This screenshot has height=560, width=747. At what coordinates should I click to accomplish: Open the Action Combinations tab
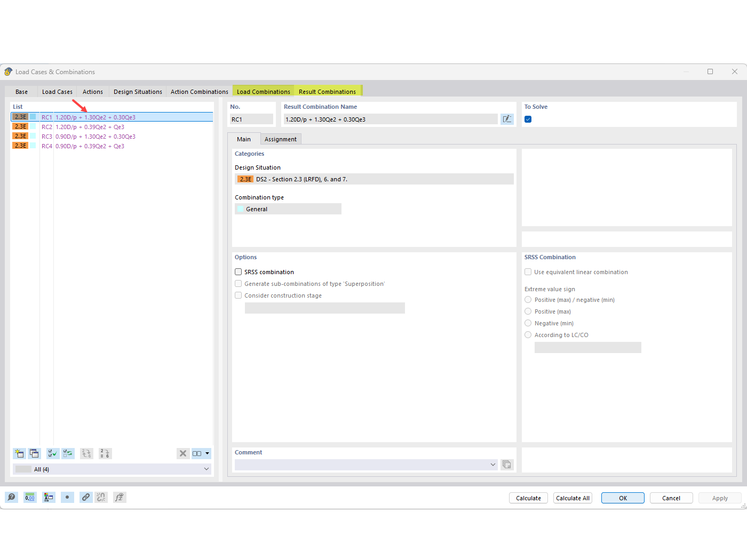click(x=200, y=92)
